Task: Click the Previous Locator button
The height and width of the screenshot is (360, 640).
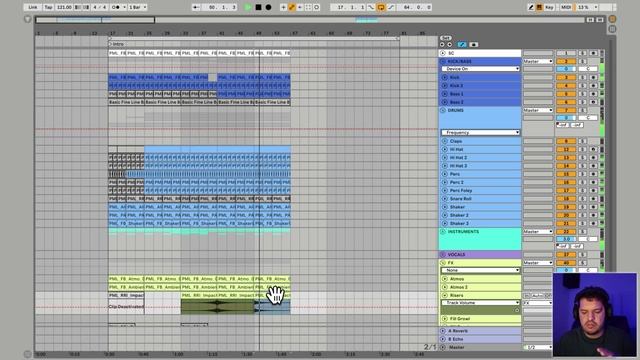Action: [442, 44]
